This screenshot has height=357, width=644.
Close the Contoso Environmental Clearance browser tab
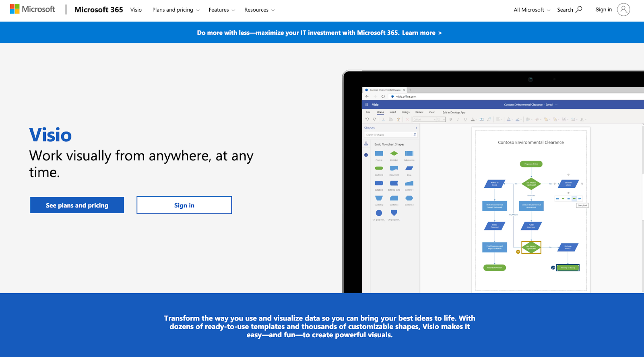click(404, 90)
